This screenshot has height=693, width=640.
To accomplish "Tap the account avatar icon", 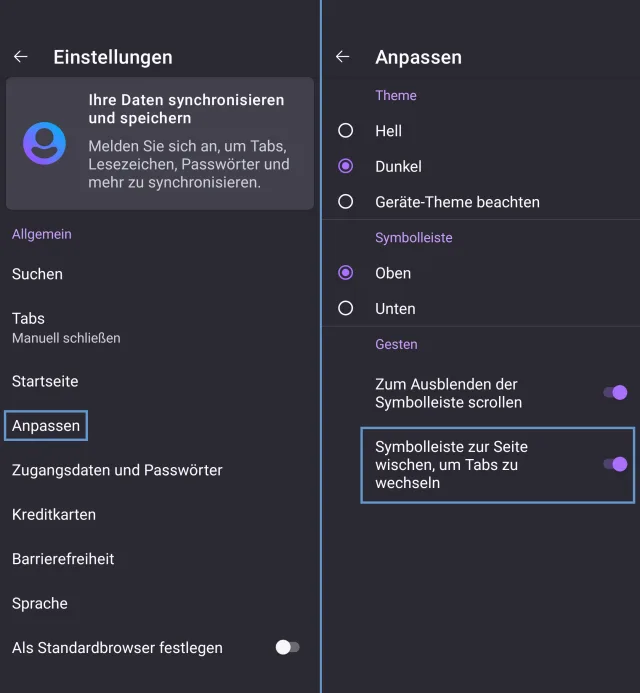I will click(45, 144).
